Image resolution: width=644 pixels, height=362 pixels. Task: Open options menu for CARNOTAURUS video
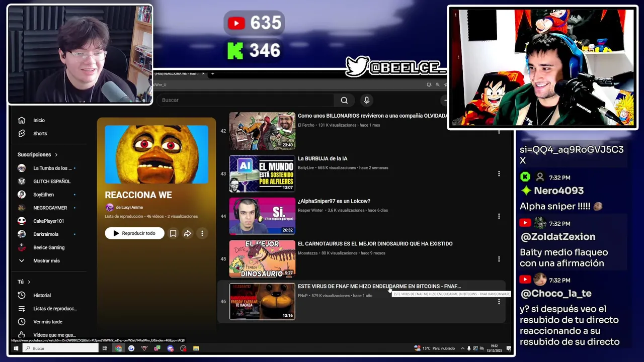coord(499,259)
